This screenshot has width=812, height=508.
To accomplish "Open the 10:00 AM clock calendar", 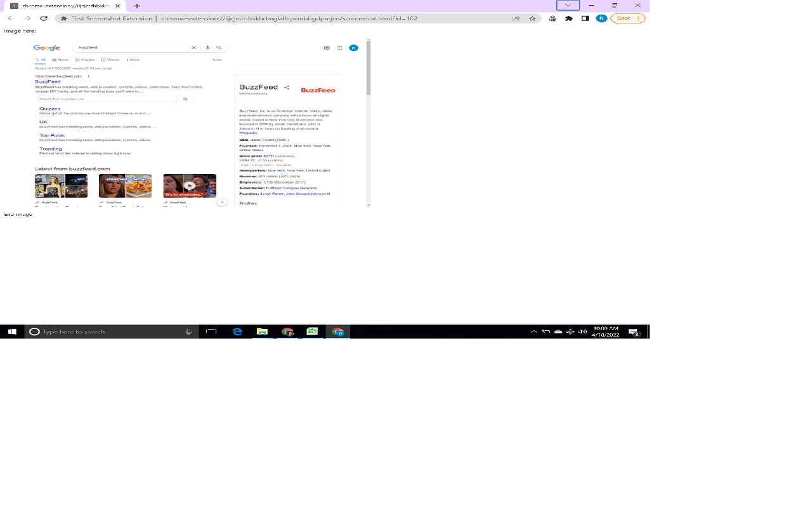I will click(x=605, y=331).
